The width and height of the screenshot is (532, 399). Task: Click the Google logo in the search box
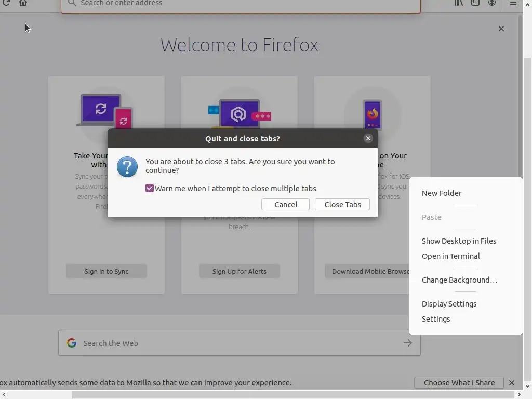[72, 343]
